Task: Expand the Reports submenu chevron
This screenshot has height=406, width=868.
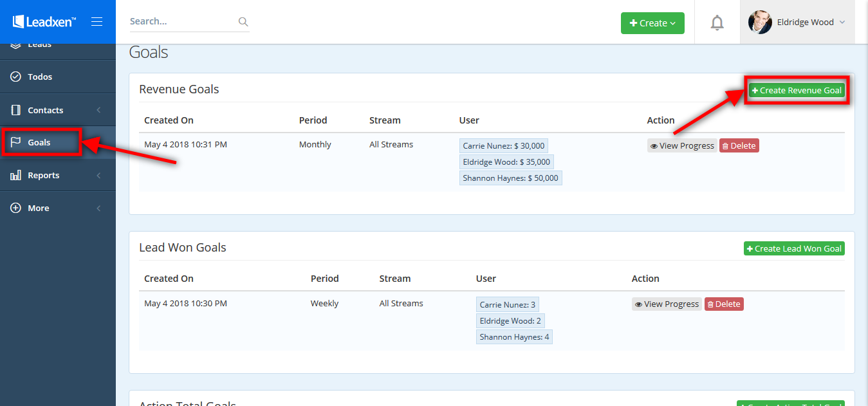Action: coord(98,175)
